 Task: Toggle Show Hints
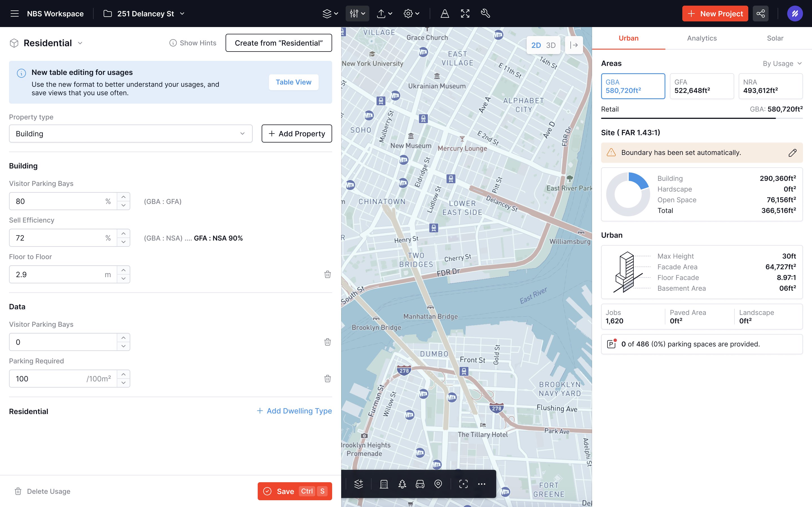(193, 43)
